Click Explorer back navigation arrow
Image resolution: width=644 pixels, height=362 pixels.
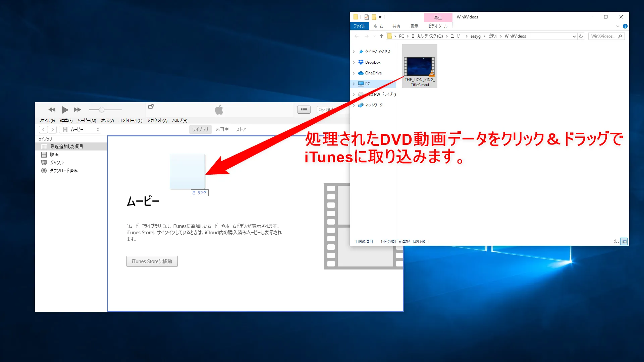tap(357, 36)
